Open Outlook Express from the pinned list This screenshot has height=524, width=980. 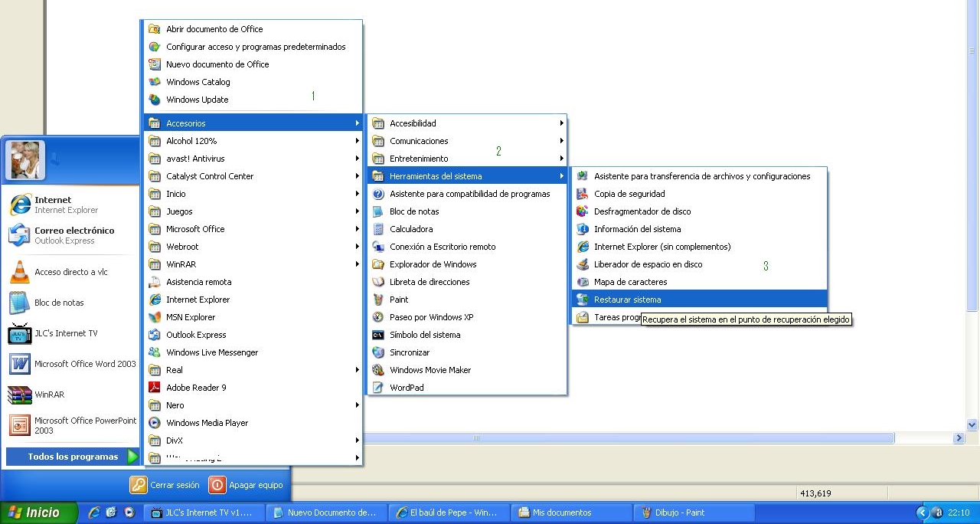pyautogui.click(x=194, y=334)
